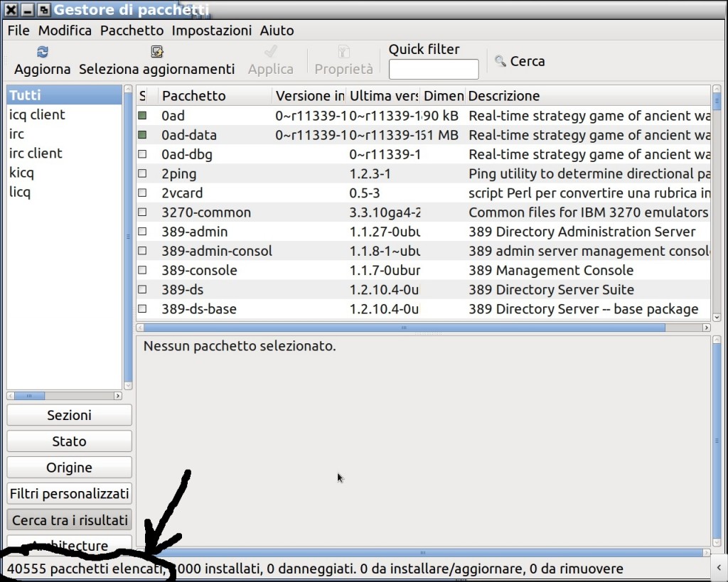Select kicq in the category list

(x=64, y=173)
